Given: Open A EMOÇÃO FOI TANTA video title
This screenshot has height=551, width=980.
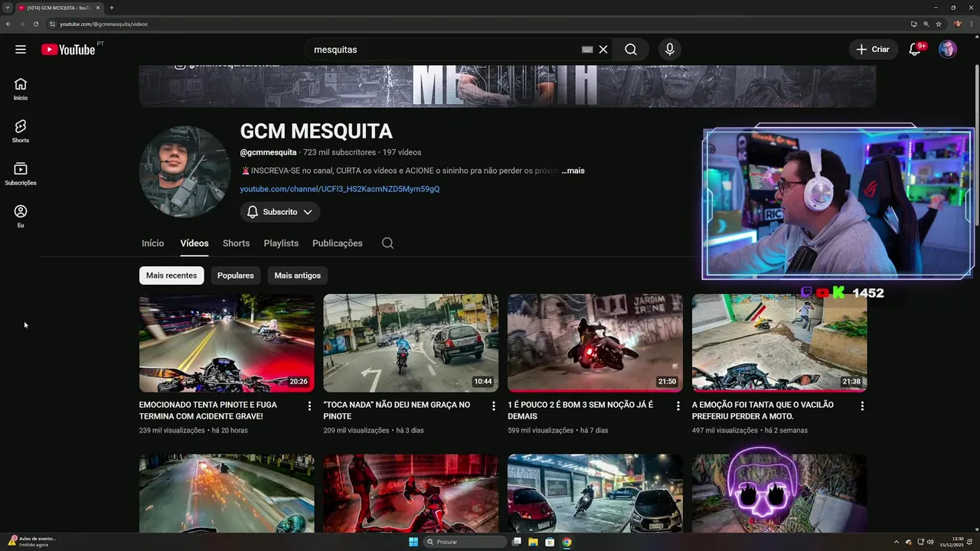Looking at the screenshot, I should click(x=763, y=410).
